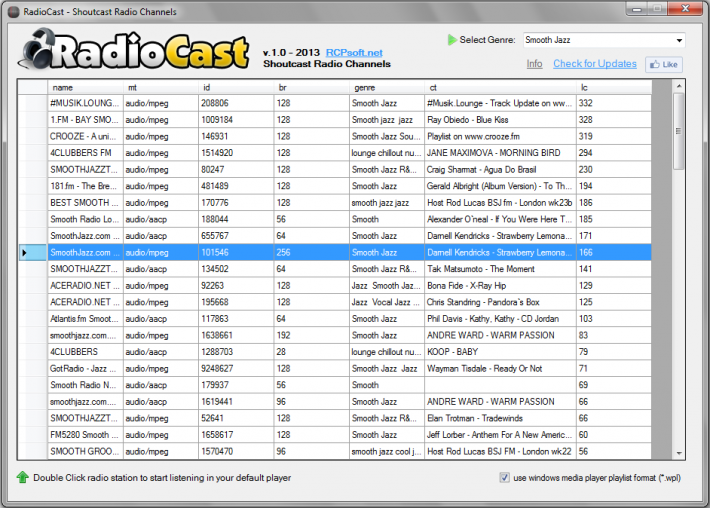Image resolution: width=710 pixels, height=508 pixels.
Task: Sort by the br column header
Action: tap(311, 87)
